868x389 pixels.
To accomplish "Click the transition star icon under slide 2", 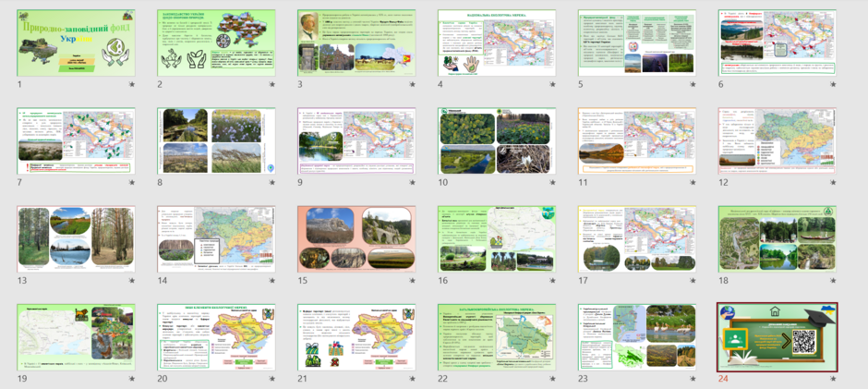I will [x=271, y=84].
